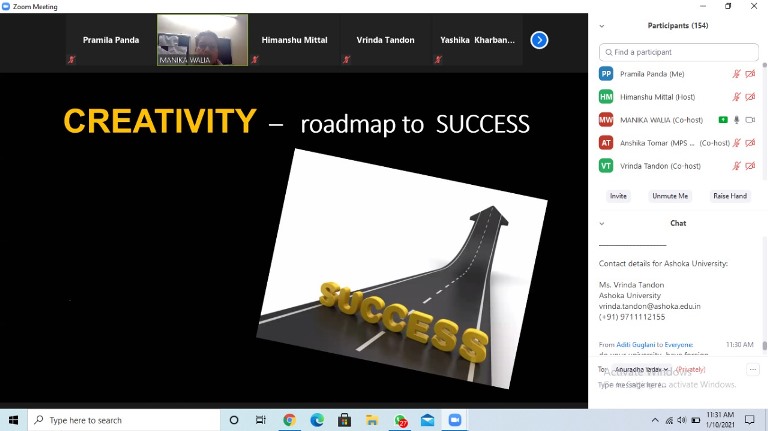Click the Invite button
The width and height of the screenshot is (768, 431).
click(x=618, y=196)
